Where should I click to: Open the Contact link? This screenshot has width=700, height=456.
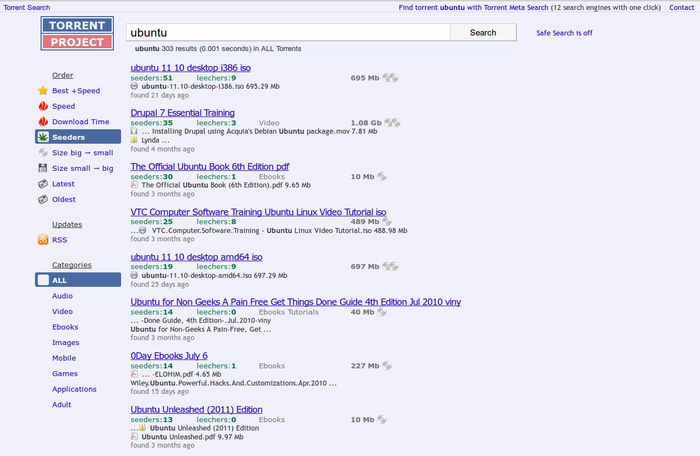681,7
